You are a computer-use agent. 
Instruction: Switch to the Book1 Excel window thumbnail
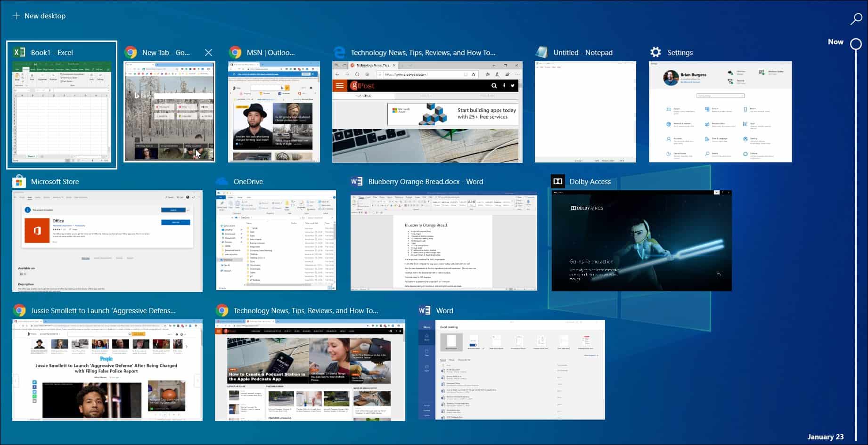[x=62, y=112]
